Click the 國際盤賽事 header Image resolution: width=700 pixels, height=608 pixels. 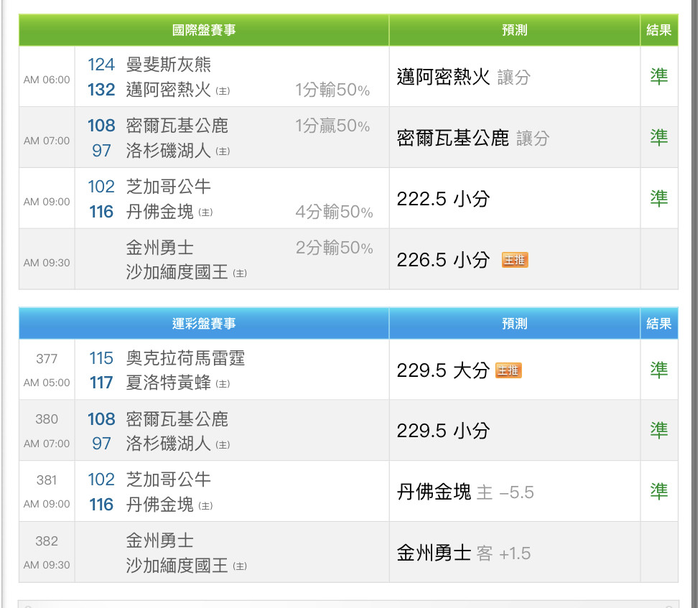(x=204, y=30)
